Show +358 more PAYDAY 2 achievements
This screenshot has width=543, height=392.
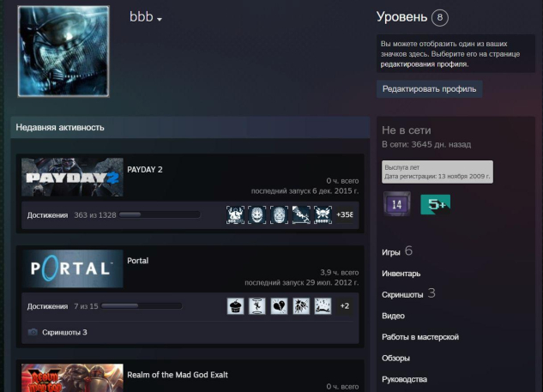344,214
